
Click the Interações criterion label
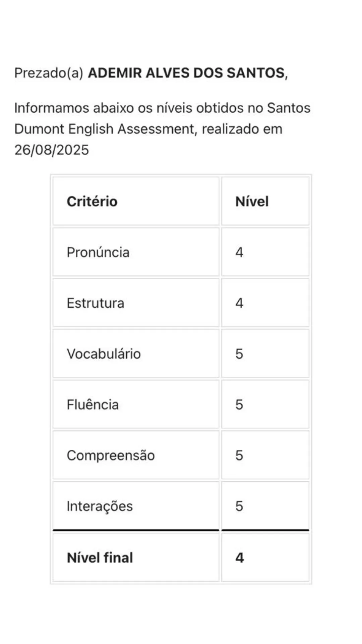pyautogui.click(x=100, y=506)
